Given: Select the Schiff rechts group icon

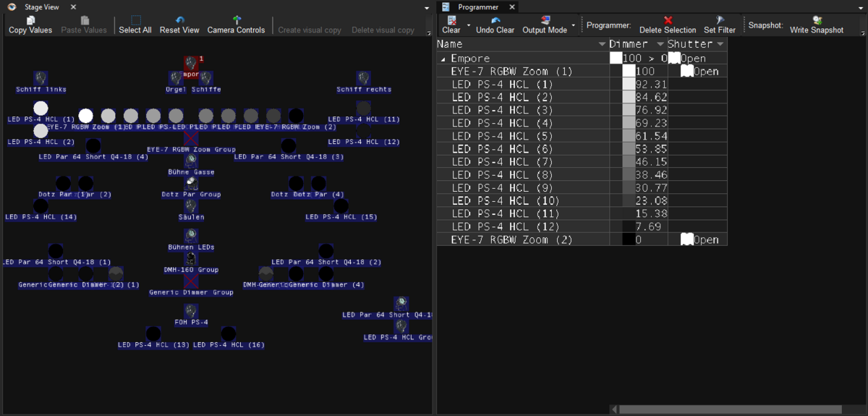Looking at the screenshot, I should pyautogui.click(x=364, y=77).
